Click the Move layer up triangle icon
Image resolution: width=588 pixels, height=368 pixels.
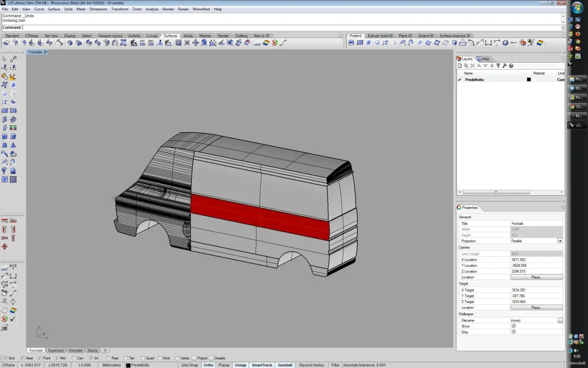pyautogui.click(x=479, y=66)
